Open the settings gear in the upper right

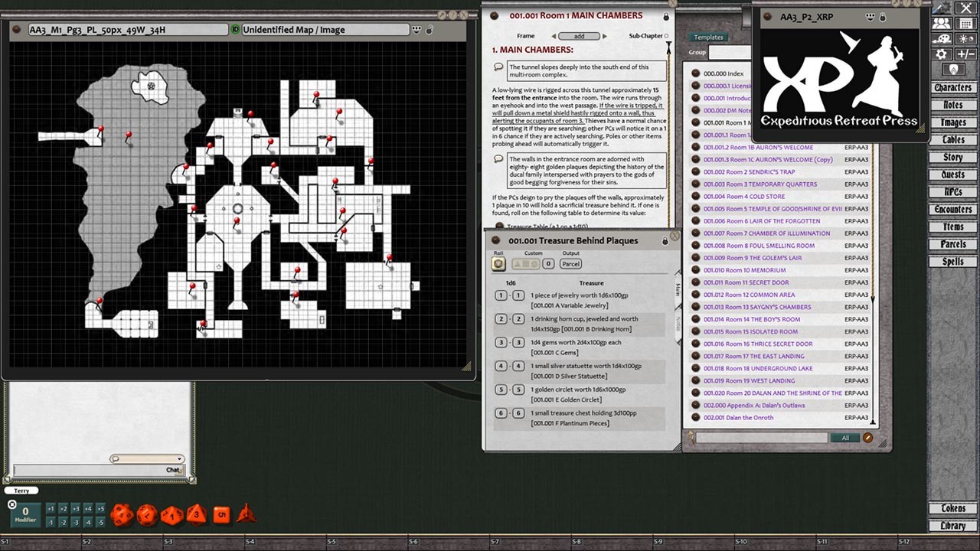click(942, 53)
